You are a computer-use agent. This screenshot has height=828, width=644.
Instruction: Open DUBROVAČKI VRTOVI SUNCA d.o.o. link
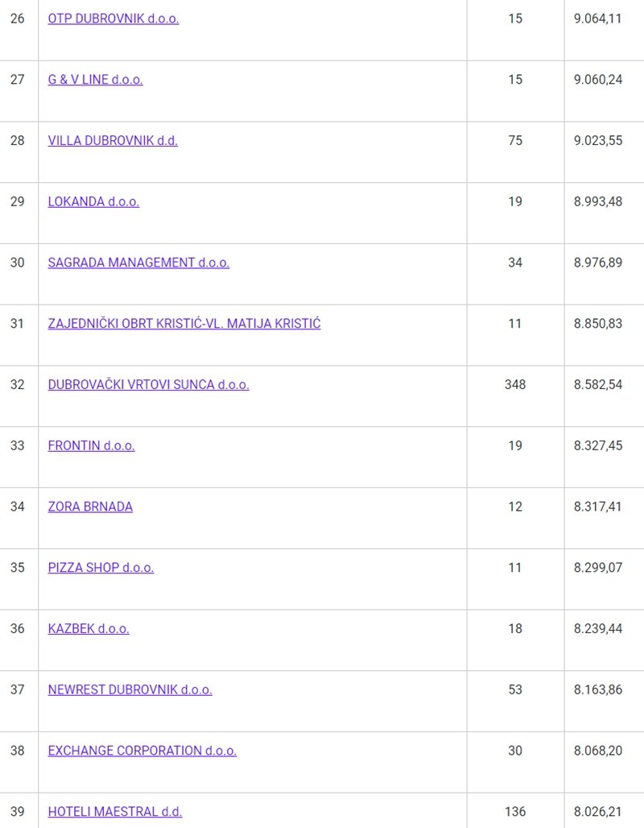click(148, 385)
